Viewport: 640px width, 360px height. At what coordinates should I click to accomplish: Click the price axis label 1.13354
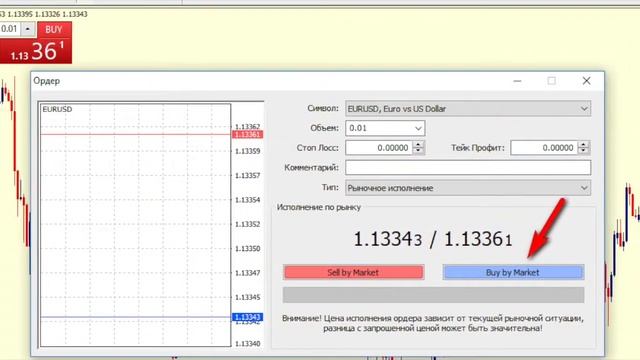247,200
